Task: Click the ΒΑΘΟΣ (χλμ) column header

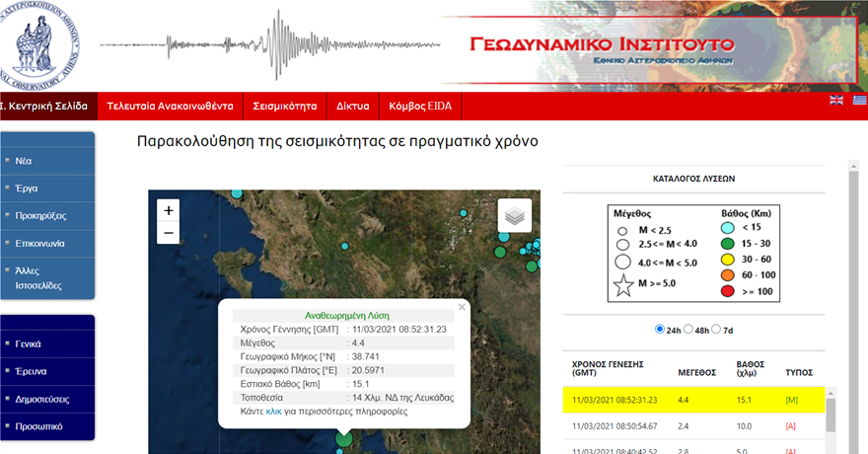Action: [750, 368]
